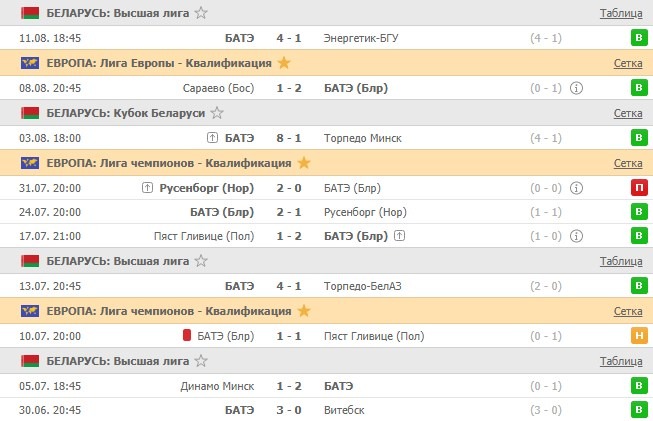Click green В badge on Торпедо-БелАЗ match row
Viewport: 653px width, 421px height.
(x=638, y=286)
